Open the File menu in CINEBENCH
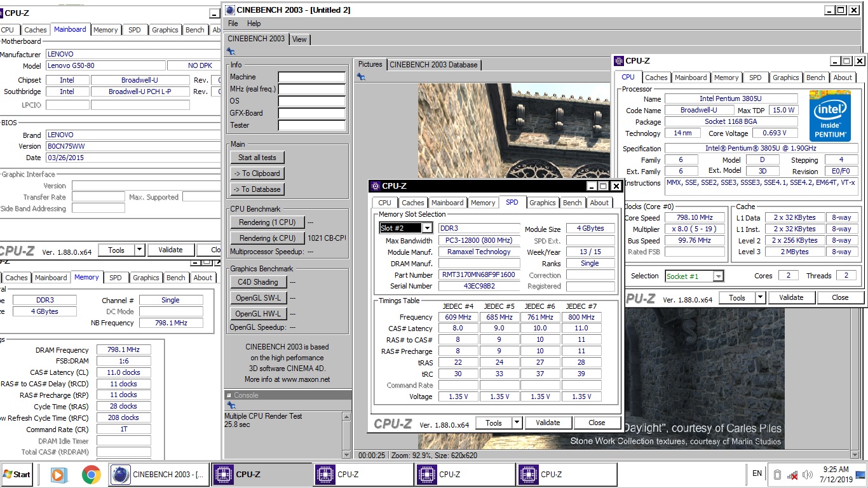Image resolution: width=868 pixels, height=488 pixels. (x=233, y=24)
